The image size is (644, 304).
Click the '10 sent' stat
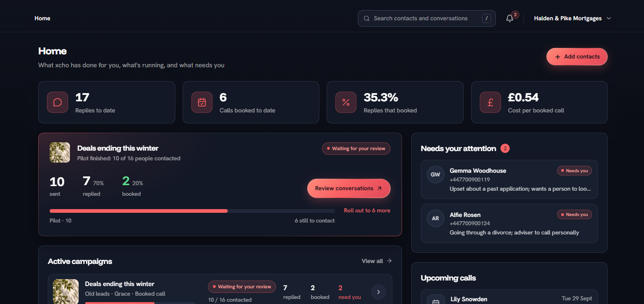57,186
